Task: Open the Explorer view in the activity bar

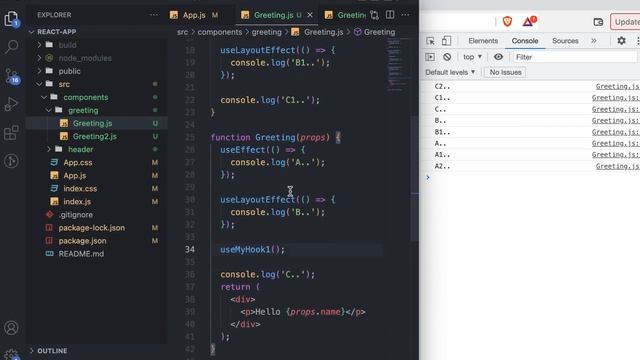Action: tap(11, 19)
